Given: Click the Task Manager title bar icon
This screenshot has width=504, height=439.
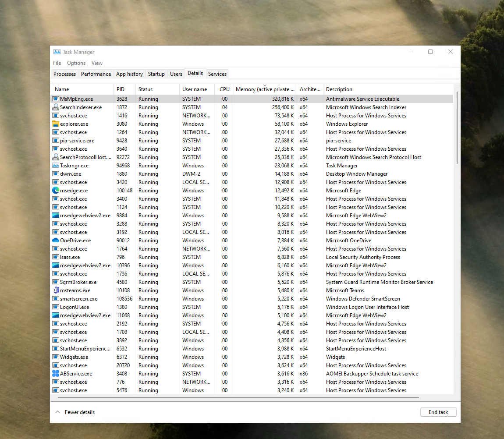Looking at the screenshot, I should click(x=57, y=52).
